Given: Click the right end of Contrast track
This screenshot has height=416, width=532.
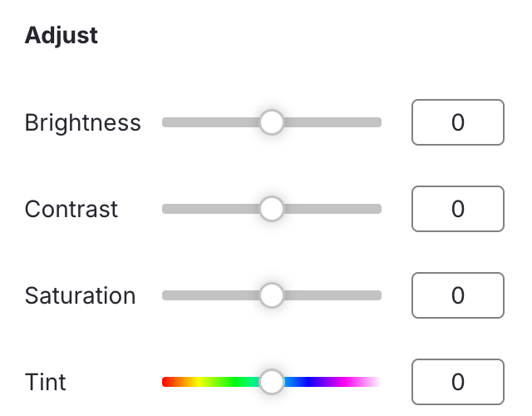Looking at the screenshot, I should pyautogui.click(x=377, y=209).
